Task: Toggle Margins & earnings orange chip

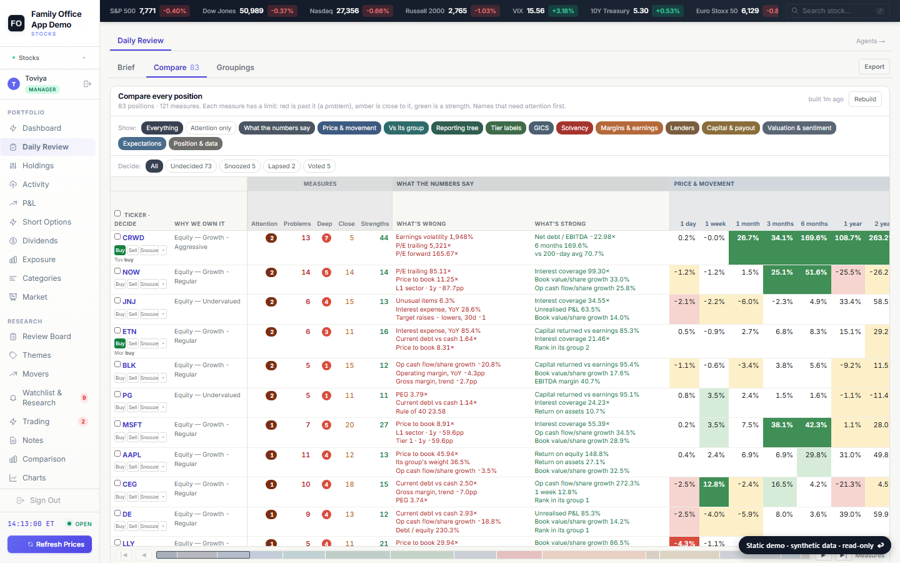Action: tap(629, 128)
